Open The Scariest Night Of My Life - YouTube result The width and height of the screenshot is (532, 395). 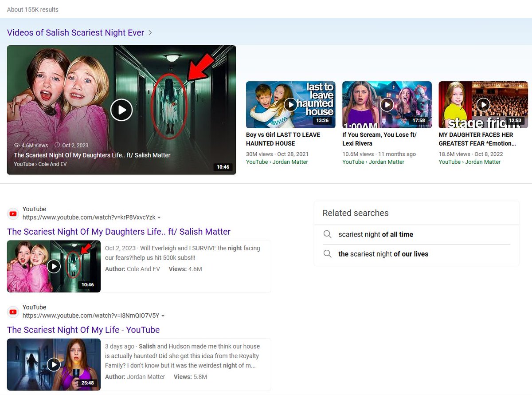[x=83, y=330]
